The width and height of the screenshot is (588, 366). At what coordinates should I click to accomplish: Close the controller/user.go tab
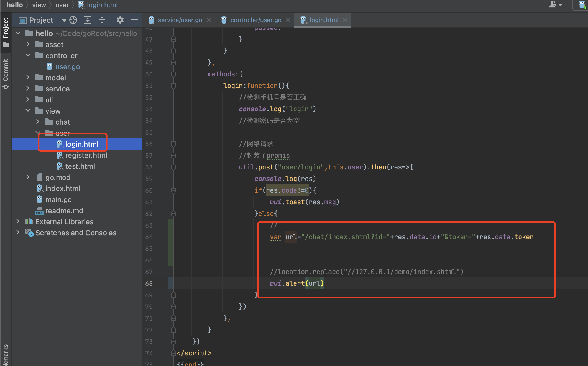point(288,20)
